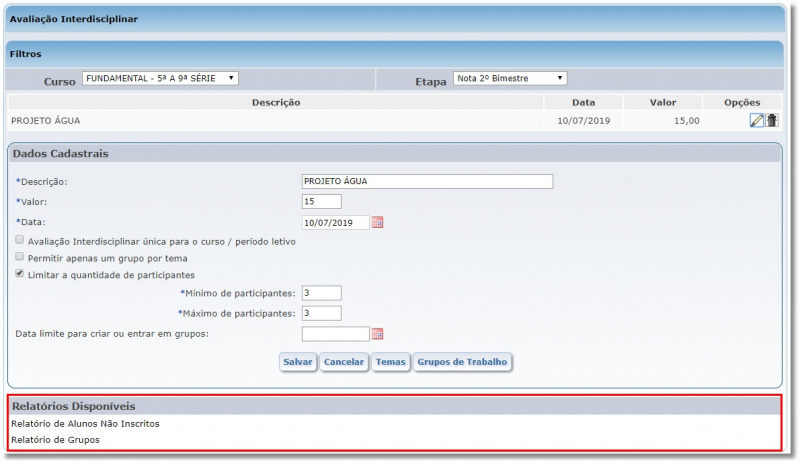
Task: Click the edit pencil icon for PROJETO ÁGUA
Action: pyautogui.click(x=756, y=121)
